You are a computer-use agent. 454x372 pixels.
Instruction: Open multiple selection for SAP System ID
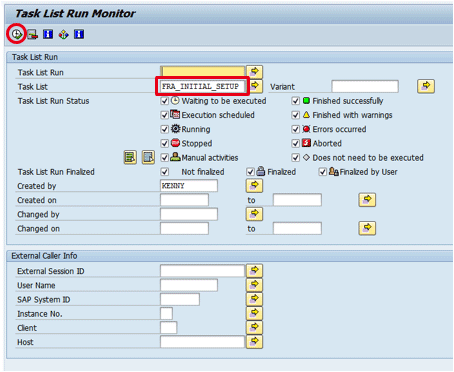click(254, 299)
